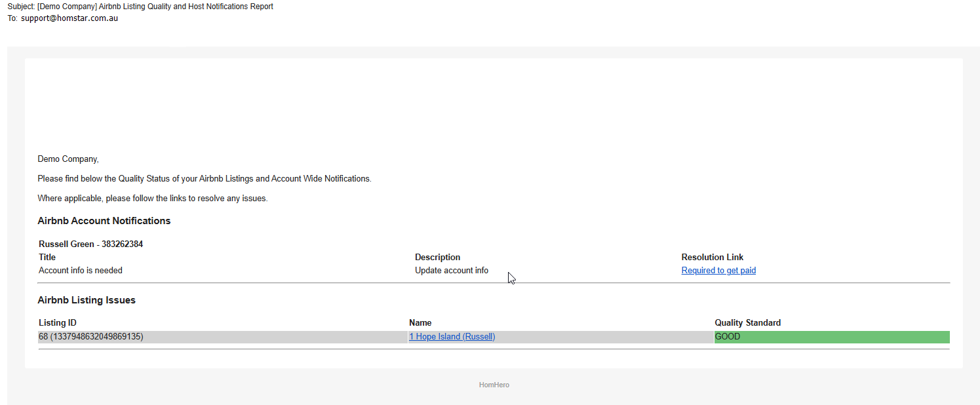Click the "Description" column header
Image resolution: width=980 pixels, height=405 pixels.
(x=437, y=258)
